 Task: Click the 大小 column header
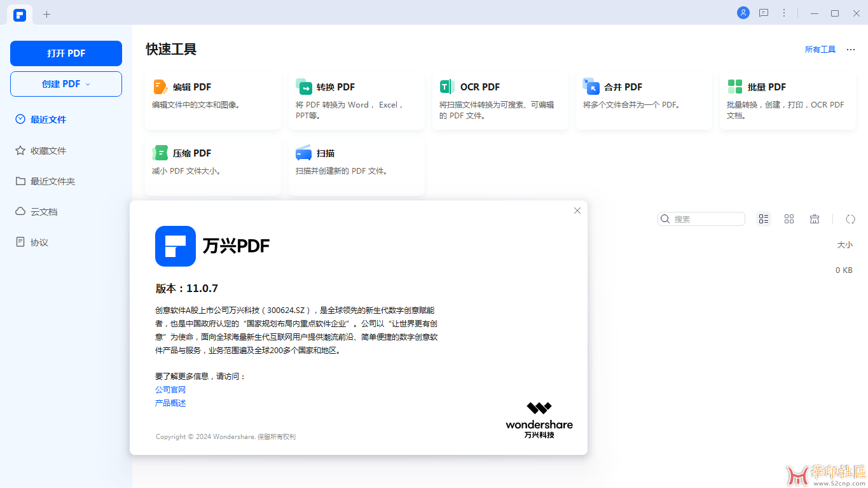pos(844,245)
